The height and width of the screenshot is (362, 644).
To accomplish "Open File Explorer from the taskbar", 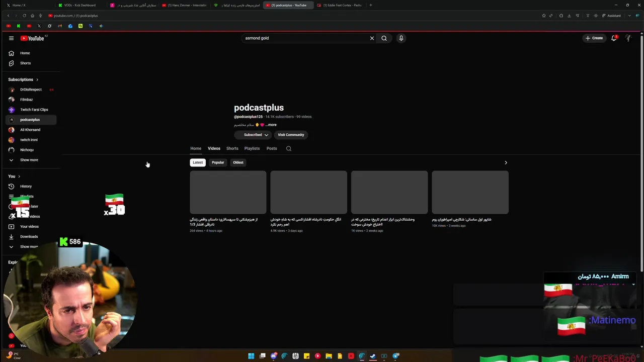I will [329, 356].
